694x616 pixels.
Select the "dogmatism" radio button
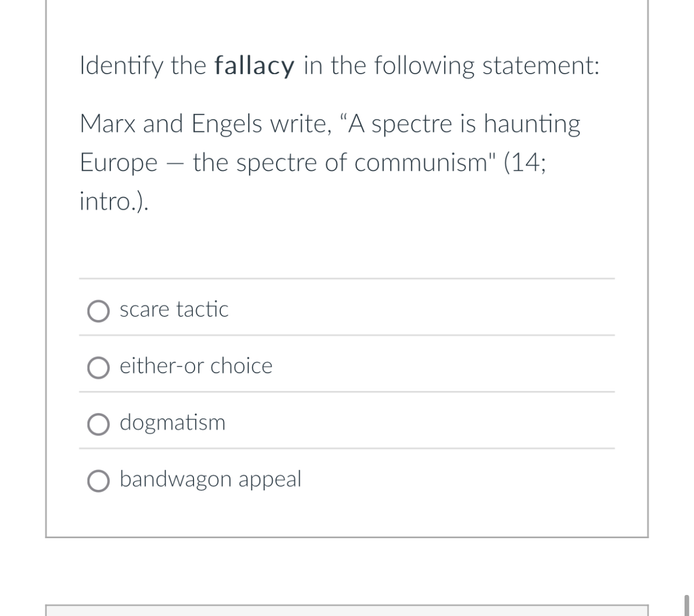tap(98, 424)
